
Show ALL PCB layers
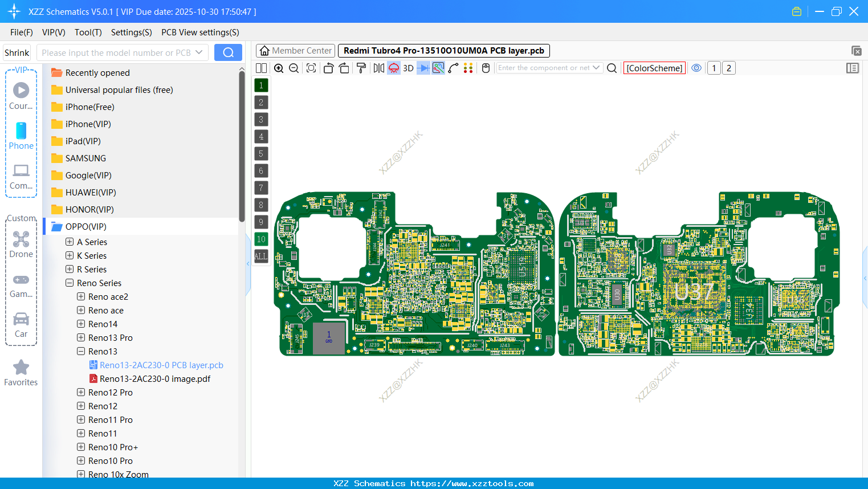point(261,256)
